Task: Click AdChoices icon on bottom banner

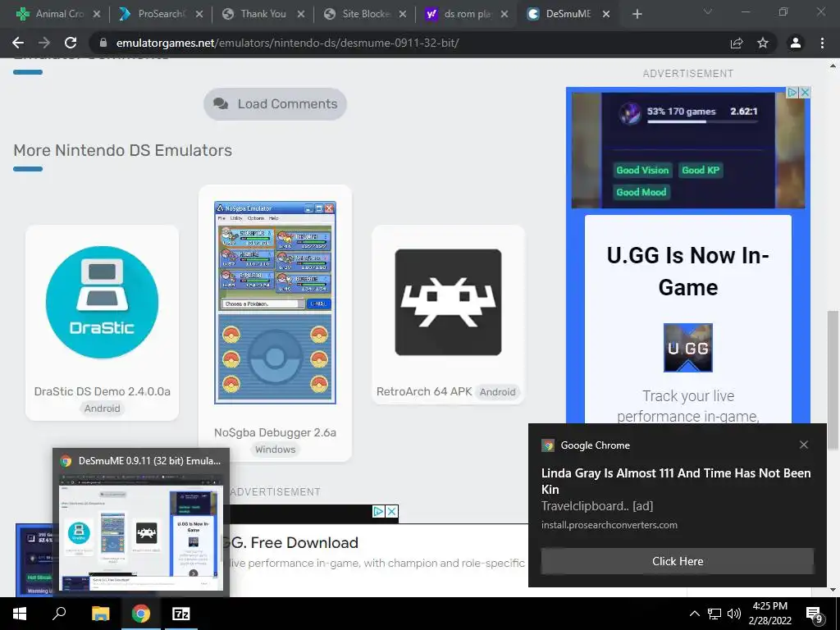Action: click(378, 512)
